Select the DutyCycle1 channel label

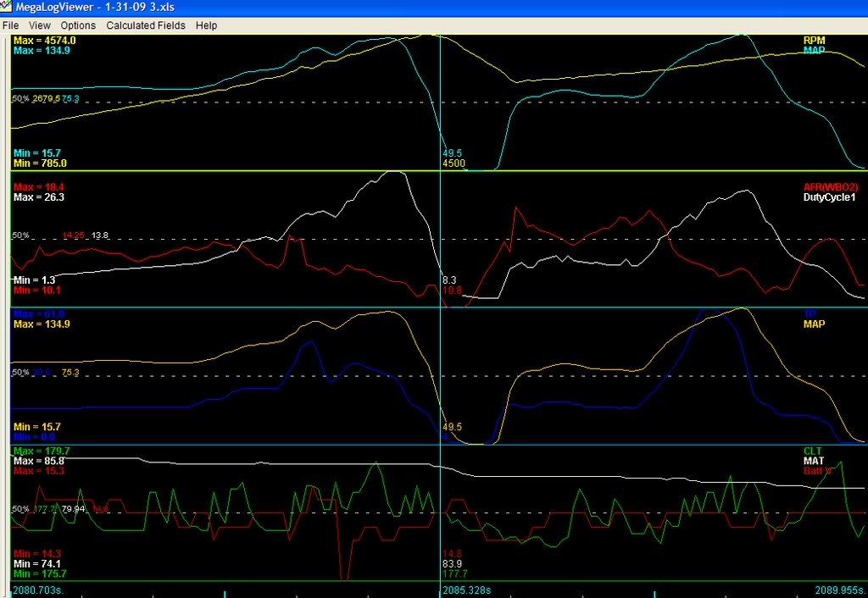pos(827,197)
